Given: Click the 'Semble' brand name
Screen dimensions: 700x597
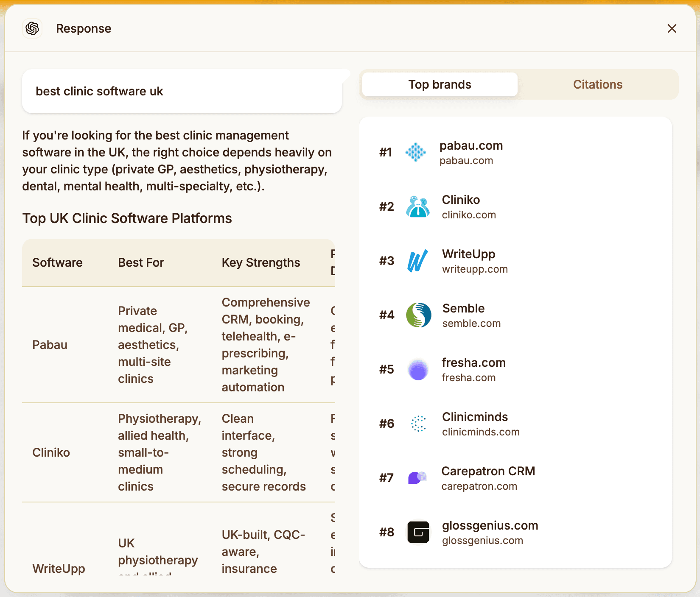Looking at the screenshot, I should [463, 308].
